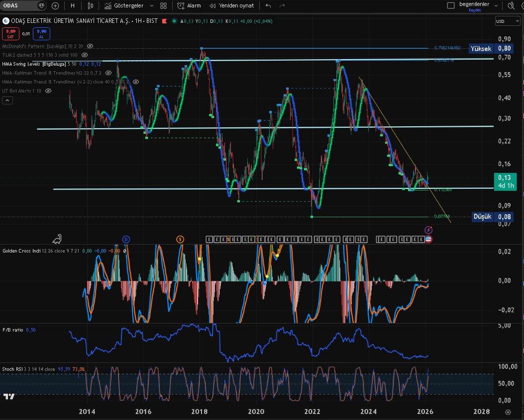Click the first E earnings marker

tap(209, 240)
